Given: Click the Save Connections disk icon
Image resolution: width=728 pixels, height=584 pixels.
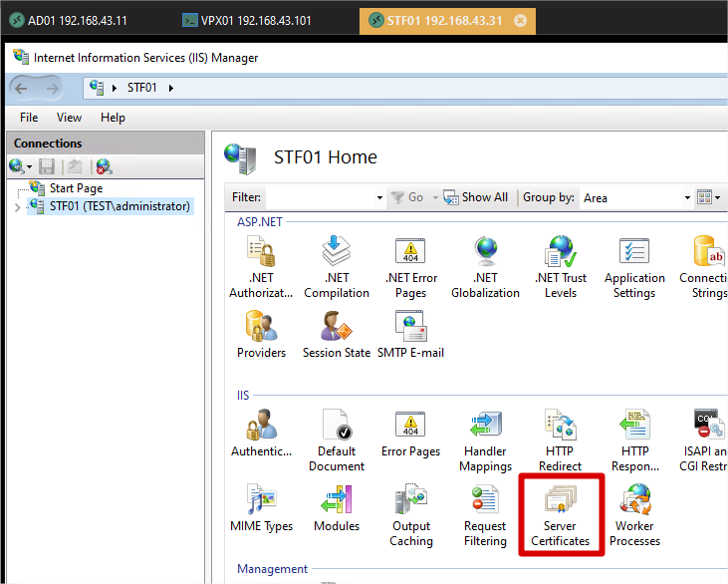Looking at the screenshot, I should click(47, 166).
